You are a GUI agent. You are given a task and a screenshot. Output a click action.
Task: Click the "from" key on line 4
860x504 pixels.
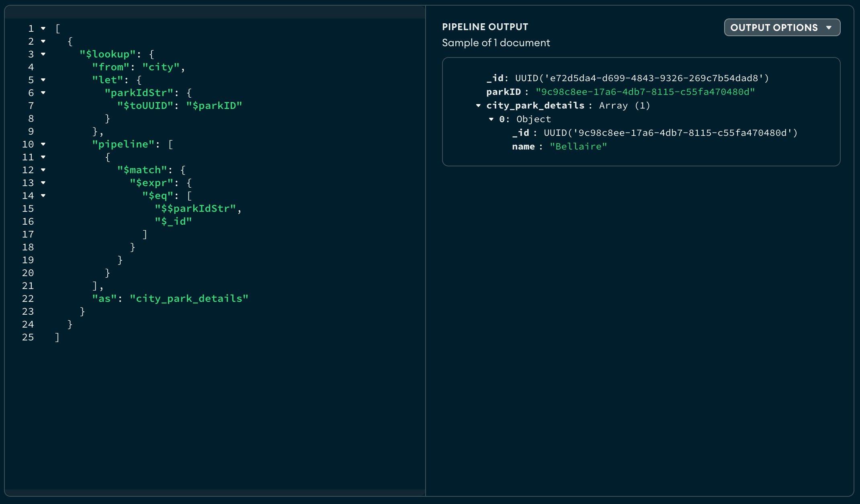(x=111, y=67)
